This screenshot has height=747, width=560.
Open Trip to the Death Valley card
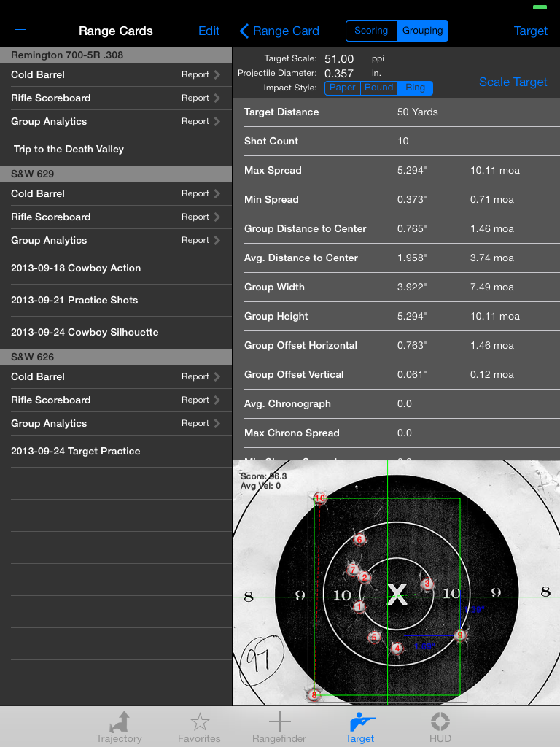(69, 149)
